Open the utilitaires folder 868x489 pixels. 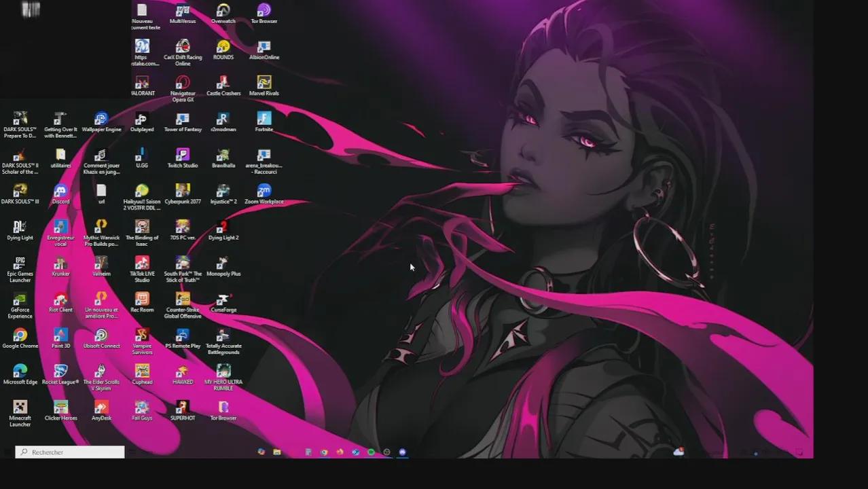point(60,158)
